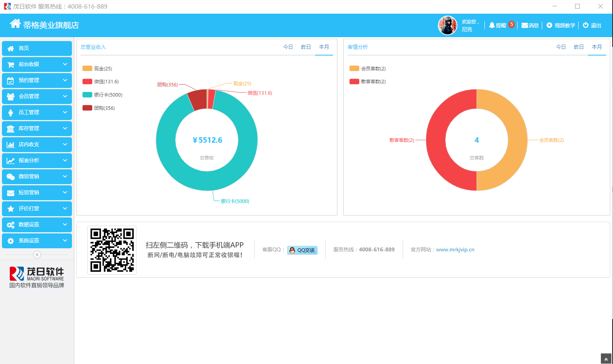Screen dimensions: 613x364
Task: Toggle the 团购(356) legend item in revenue chart
Action: (x=99, y=108)
